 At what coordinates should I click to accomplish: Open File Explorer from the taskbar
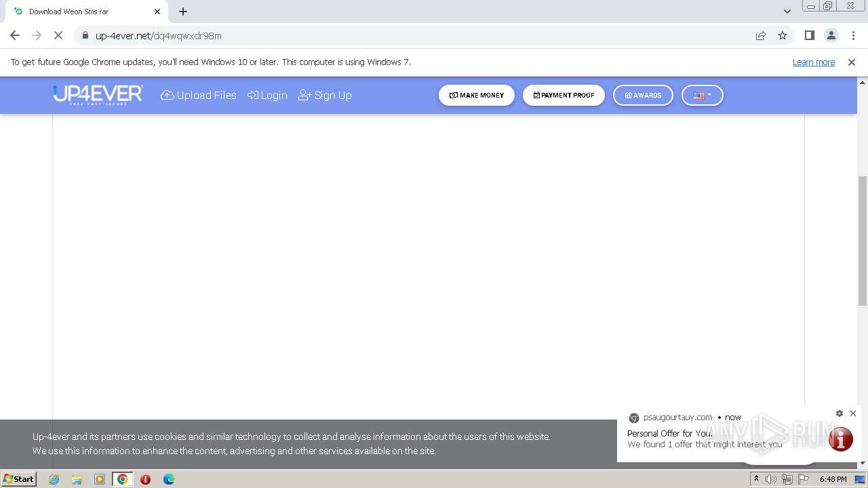pyautogui.click(x=77, y=479)
